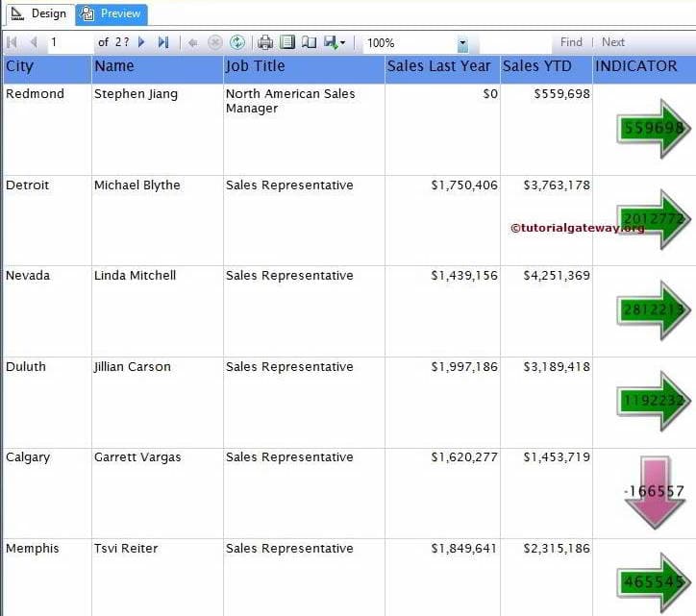The height and width of the screenshot is (616, 696).
Task: Select the Stephen Jiang name cell
Action: [x=157, y=129]
